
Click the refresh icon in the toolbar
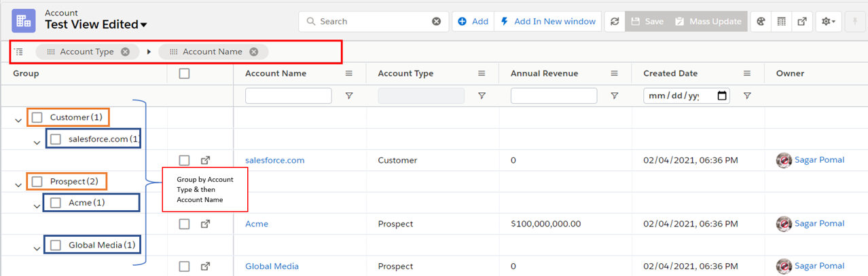pyautogui.click(x=615, y=22)
